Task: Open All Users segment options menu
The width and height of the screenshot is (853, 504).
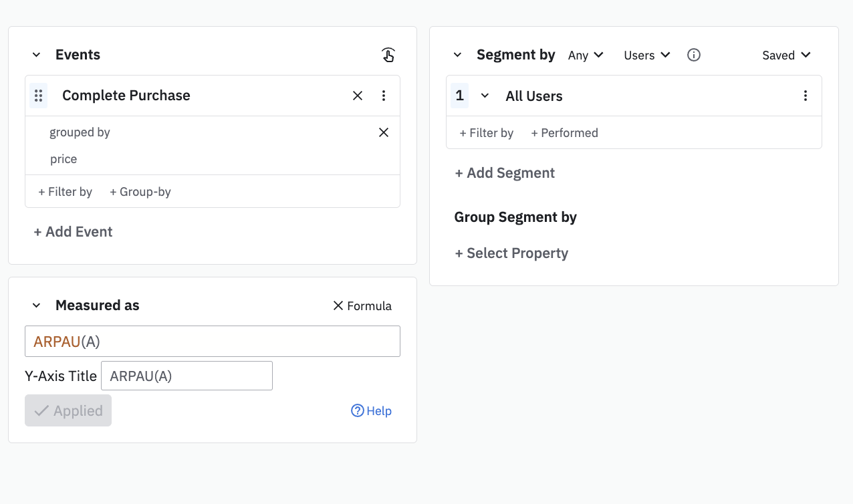Action: click(x=806, y=96)
